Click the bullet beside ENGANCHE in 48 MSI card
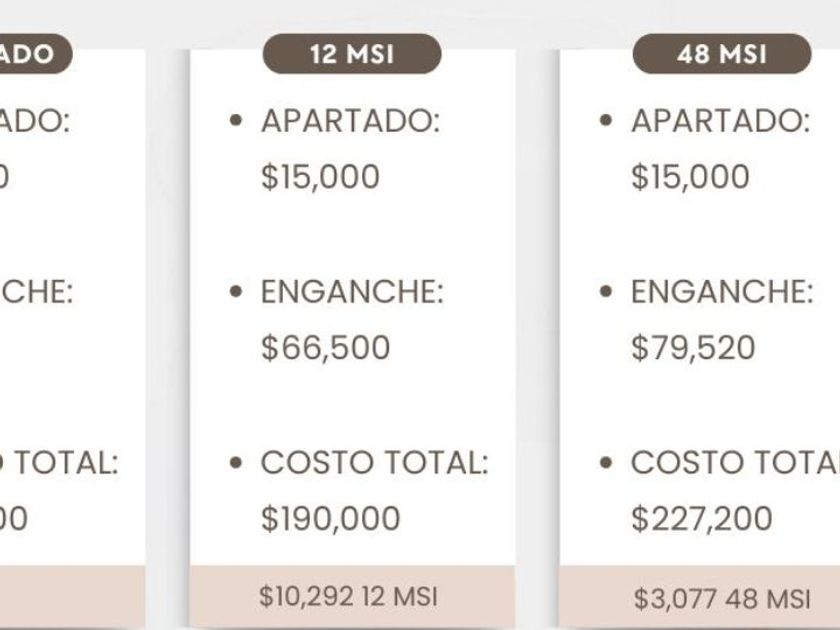Image resolution: width=840 pixels, height=630 pixels. [606, 292]
